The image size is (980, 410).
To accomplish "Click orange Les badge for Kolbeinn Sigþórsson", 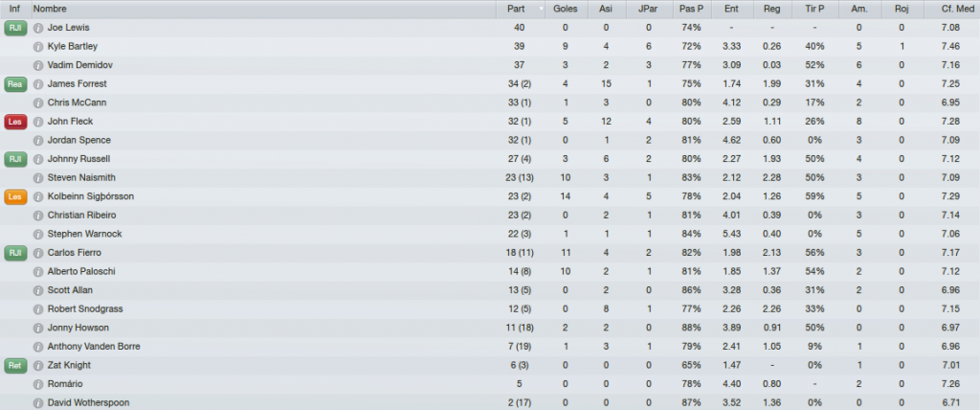I will pyautogui.click(x=15, y=196).
